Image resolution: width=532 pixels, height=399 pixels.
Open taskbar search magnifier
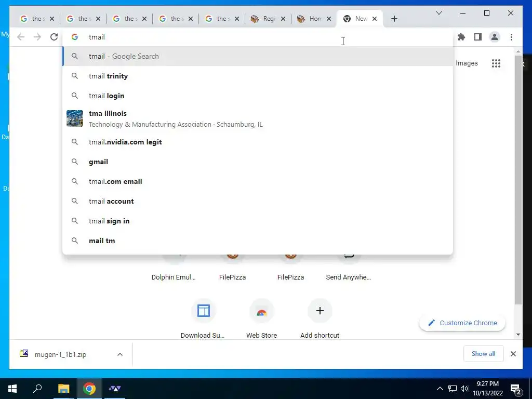(37, 389)
